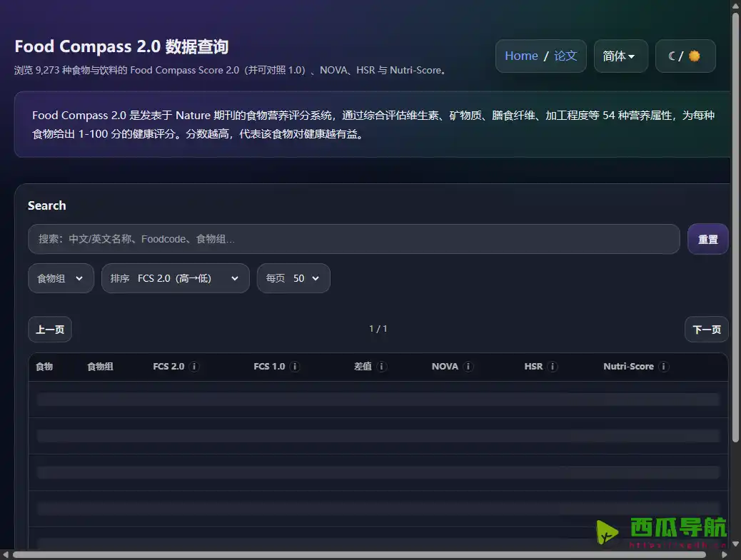Image resolution: width=741 pixels, height=560 pixels.
Task: Open the 排序 FCS 2.0 sort dropdown
Action: click(175, 278)
